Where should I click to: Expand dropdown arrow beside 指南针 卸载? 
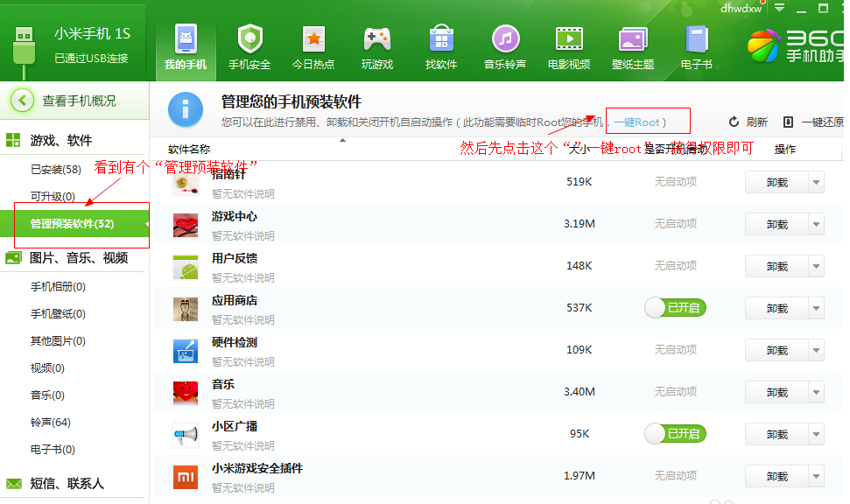coord(816,182)
